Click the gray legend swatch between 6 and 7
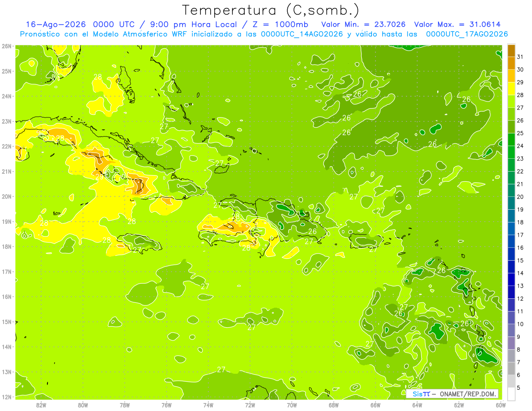Image resolution: width=532 pixels, height=411 pixels. pos(511,368)
